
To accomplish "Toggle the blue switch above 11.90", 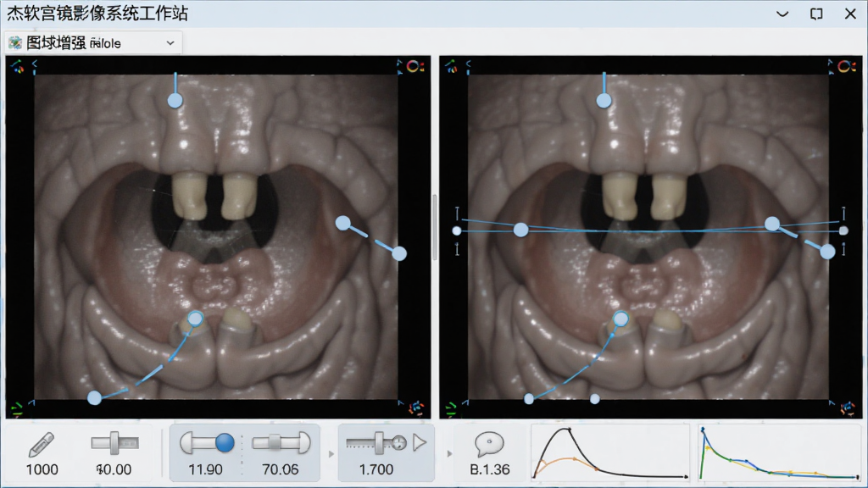I will coord(207,442).
